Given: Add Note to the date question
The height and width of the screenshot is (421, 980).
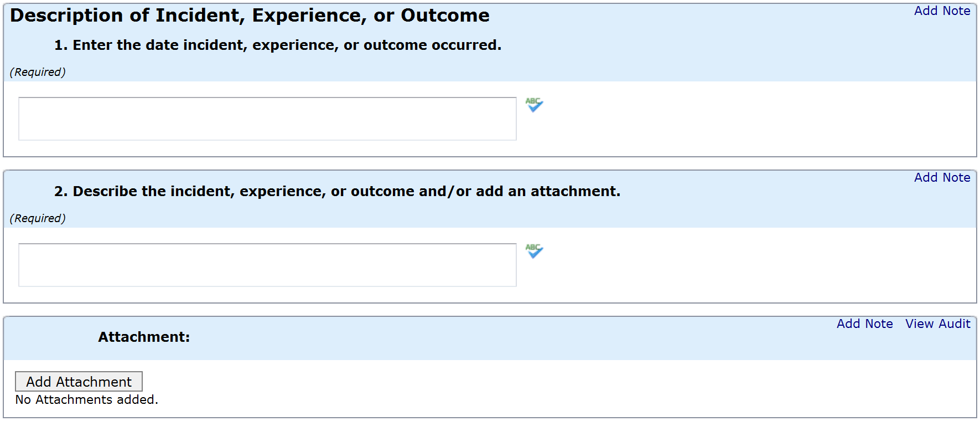Looking at the screenshot, I should (x=942, y=11).
